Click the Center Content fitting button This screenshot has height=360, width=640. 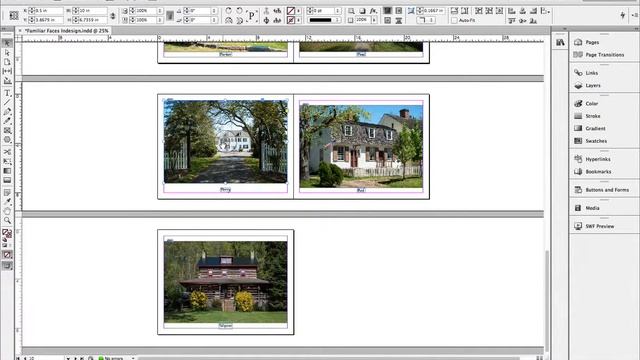click(499, 11)
